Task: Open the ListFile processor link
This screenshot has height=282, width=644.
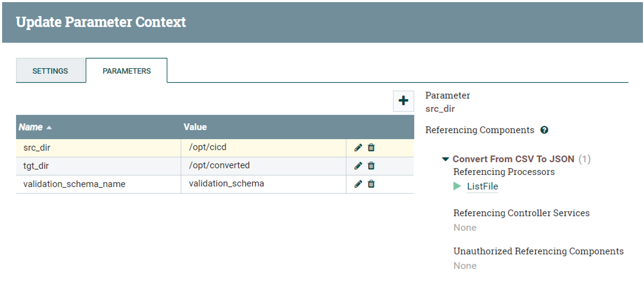Action: (483, 186)
